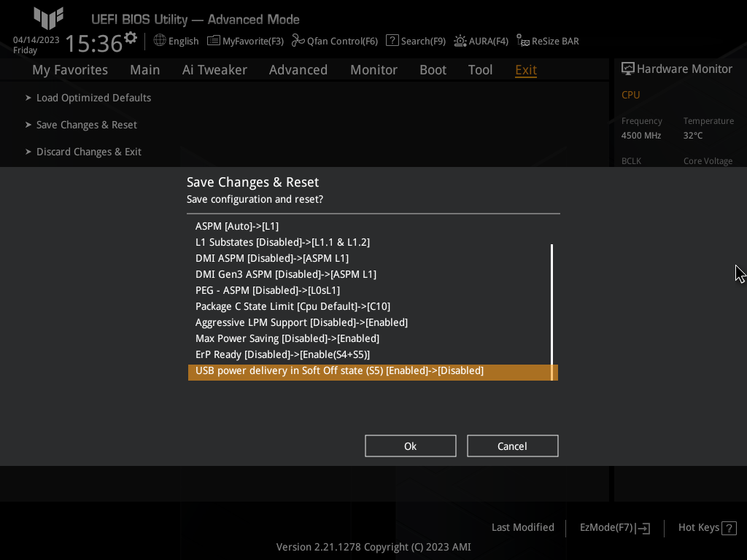Viewport: 747px width, 560px height.
Task: Select the Max Power Saving row
Action: tap(373, 338)
